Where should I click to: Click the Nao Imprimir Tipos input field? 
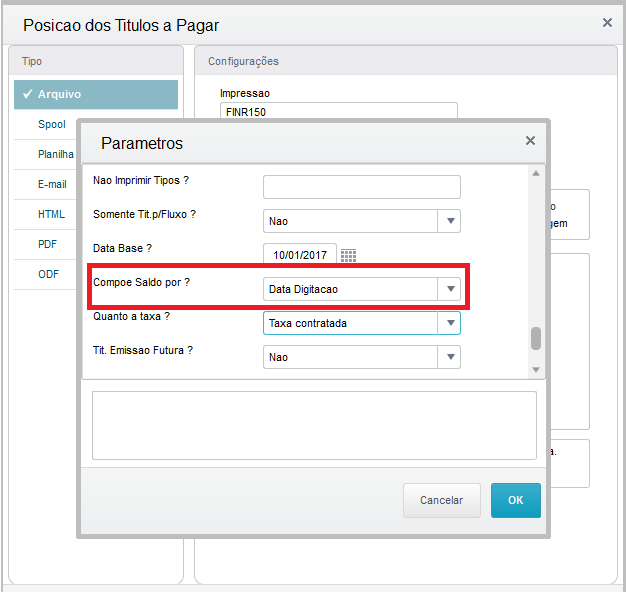pyautogui.click(x=361, y=187)
